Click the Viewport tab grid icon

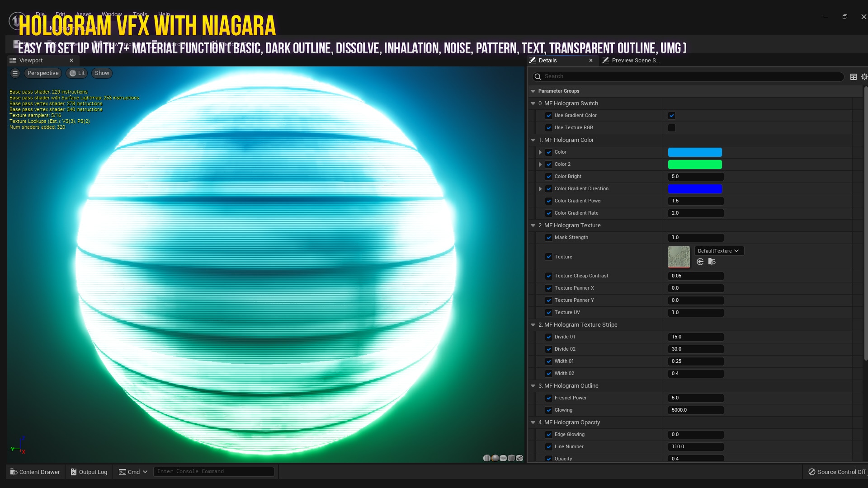13,61
